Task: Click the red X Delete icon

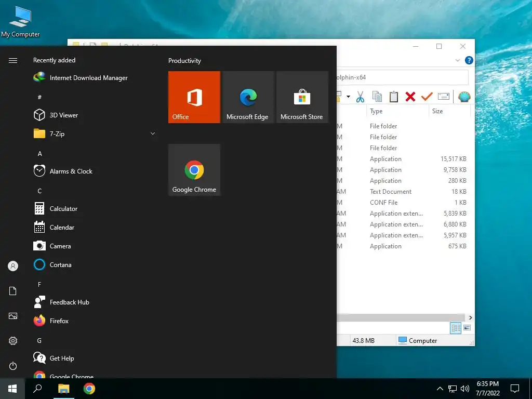Action: (x=410, y=97)
